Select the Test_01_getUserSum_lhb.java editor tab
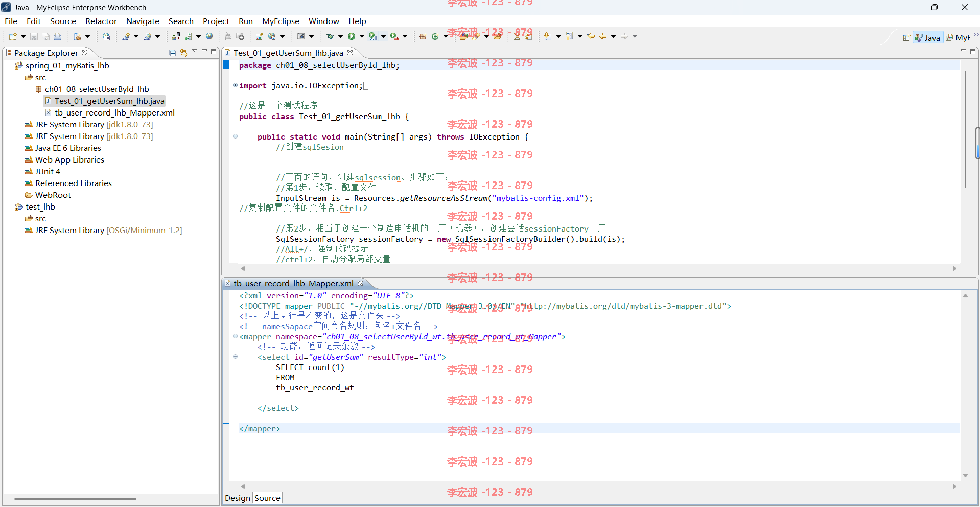The image size is (980, 507). [x=288, y=53]
